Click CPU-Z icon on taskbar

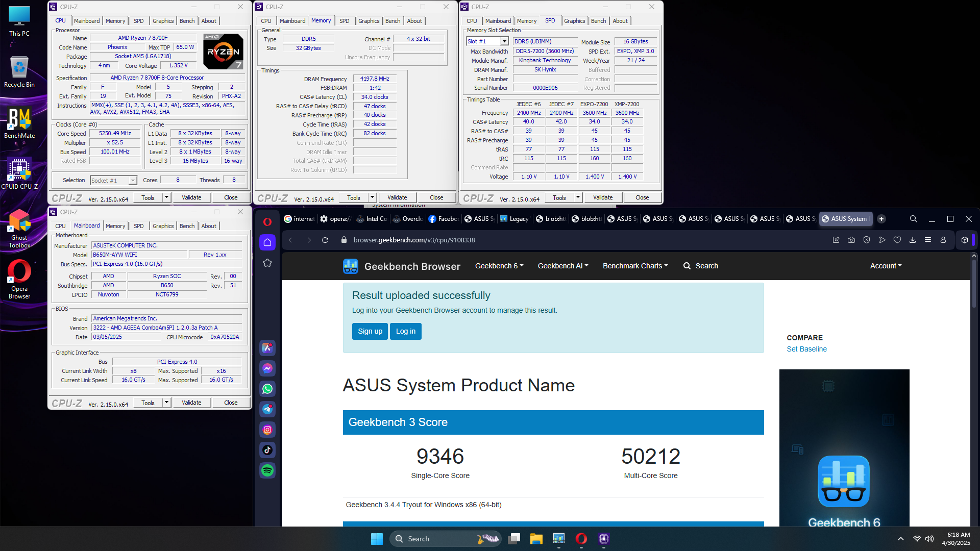[604, 539]
